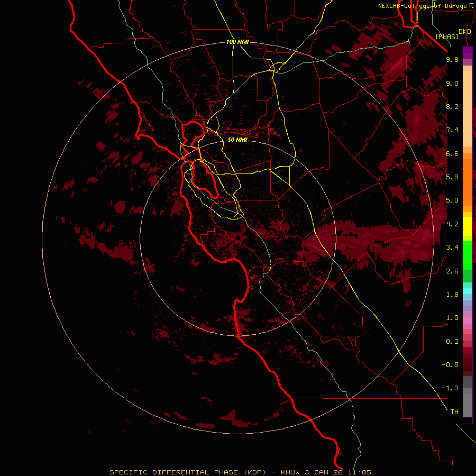Pick the pink segment of the color bar
Viewport: 476px width, 476px height.
pos(467,321)
